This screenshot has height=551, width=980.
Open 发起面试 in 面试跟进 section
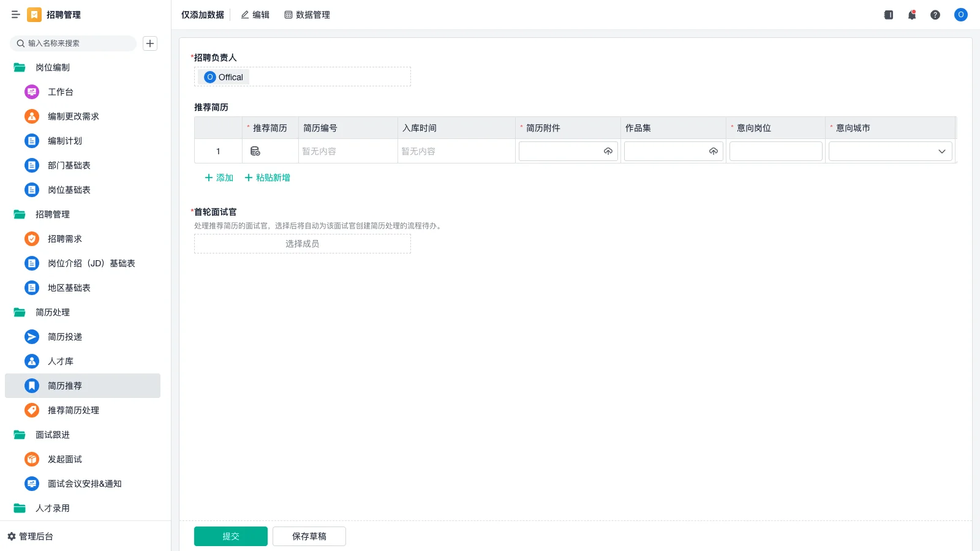64,459
